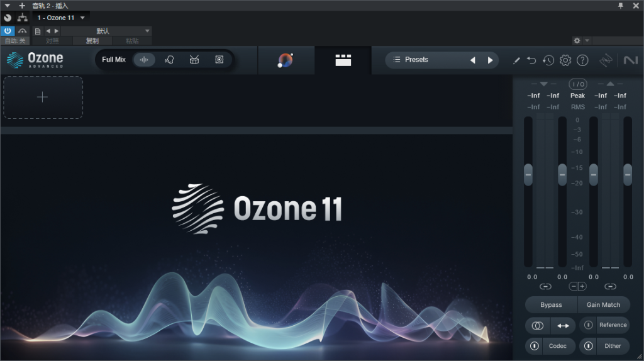Load next host preset arrow
Screen dimensions: 644x361
pyautogui.click(x=57, y=31)
